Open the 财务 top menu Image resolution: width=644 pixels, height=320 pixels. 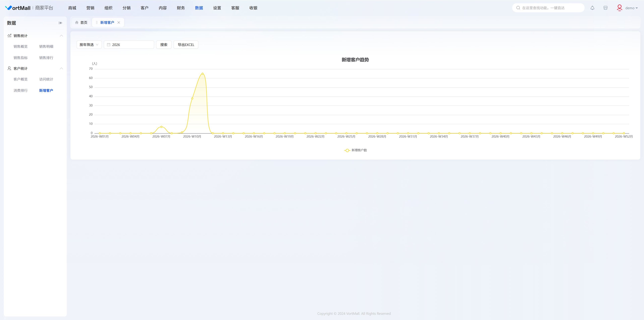(x=180, y=8)
